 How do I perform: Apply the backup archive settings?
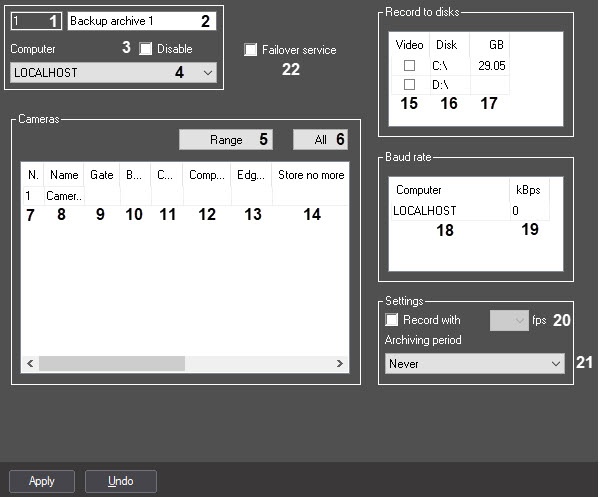click(x=42, y=481)
